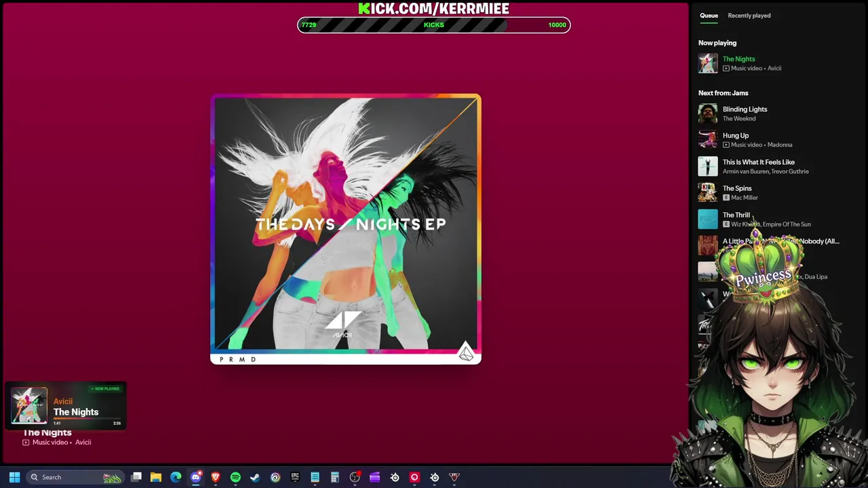Play The Spins from the queue
Screen dimensions: 868x488
click(x=737, y=188)
